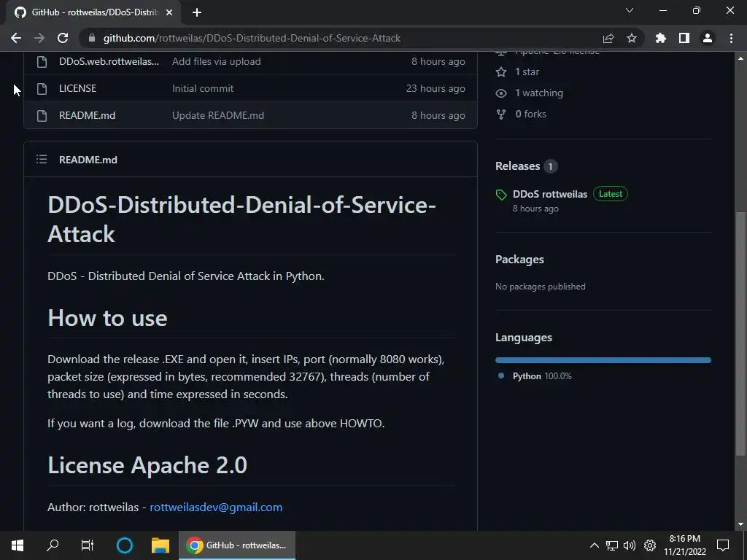747x560 pixels.
Task: Click the Python 100.0% language link
Action: click(542, 376)
